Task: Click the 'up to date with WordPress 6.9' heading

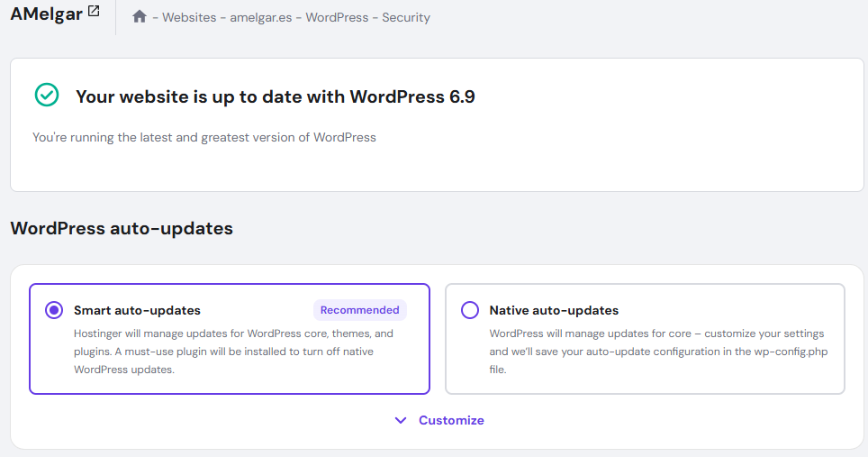Action: click(276, 96)
